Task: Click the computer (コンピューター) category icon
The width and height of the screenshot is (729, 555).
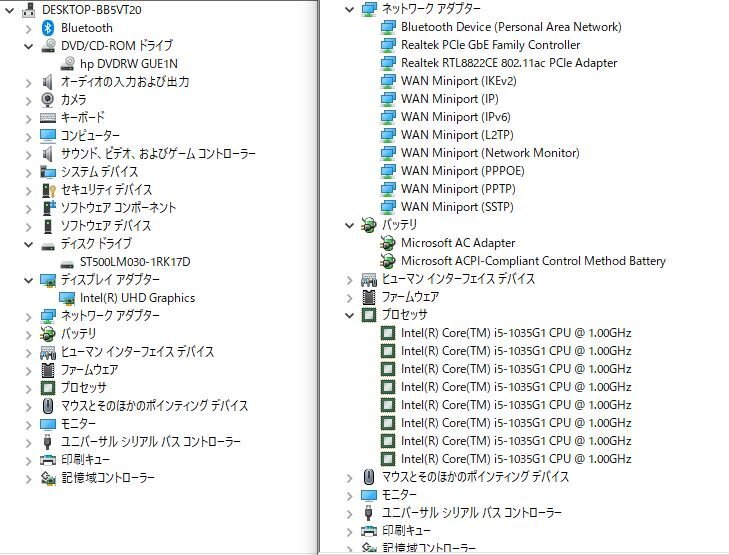Action: click(x=48, y=136)
